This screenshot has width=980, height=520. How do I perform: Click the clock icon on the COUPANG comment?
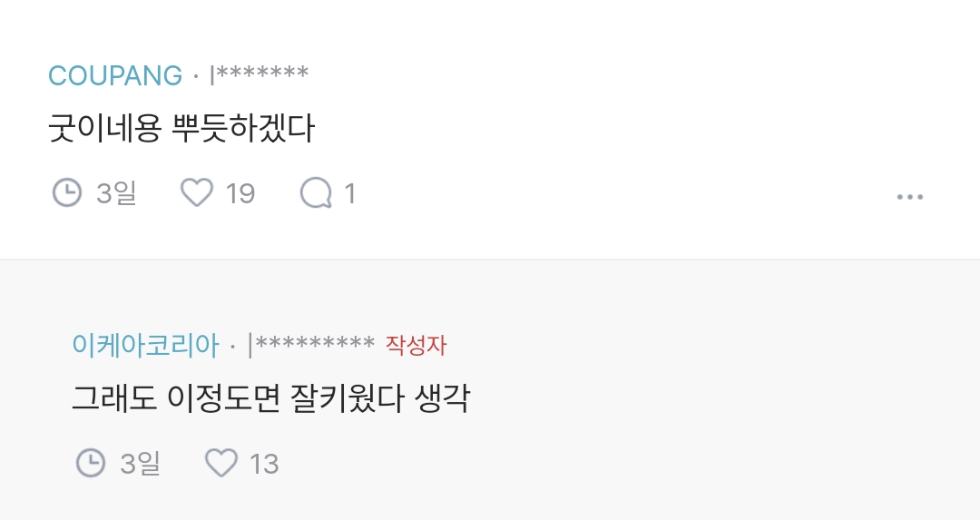[x=66, y=192]
